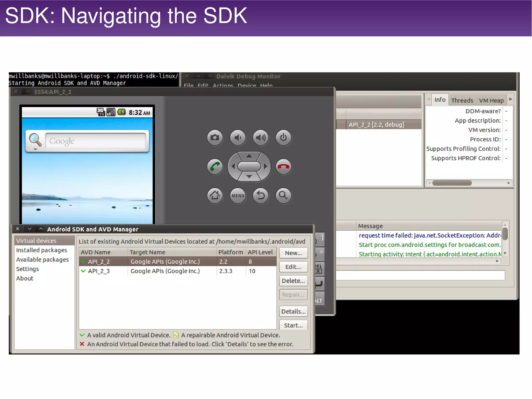The image size is (532, 399).
Task: Click the log filter input field
Action: click(x=421, y=275)
